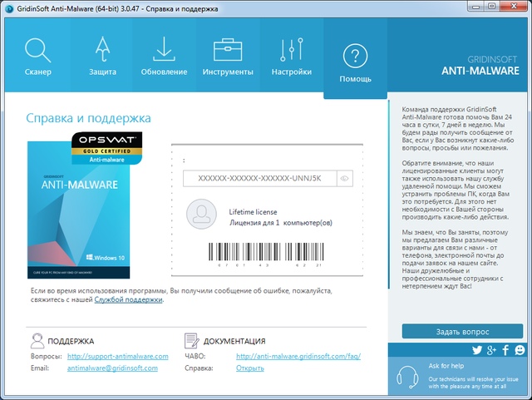Open the support-antimalware.com link
Image resolution: width=532 pixels, height=400 pixels.
pyautogui.click(x=118, y=356)
